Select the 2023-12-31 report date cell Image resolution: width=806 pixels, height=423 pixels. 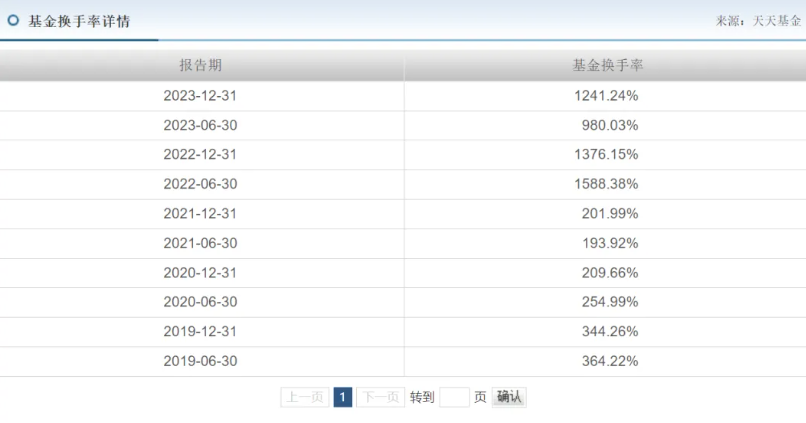pos(200,96)
